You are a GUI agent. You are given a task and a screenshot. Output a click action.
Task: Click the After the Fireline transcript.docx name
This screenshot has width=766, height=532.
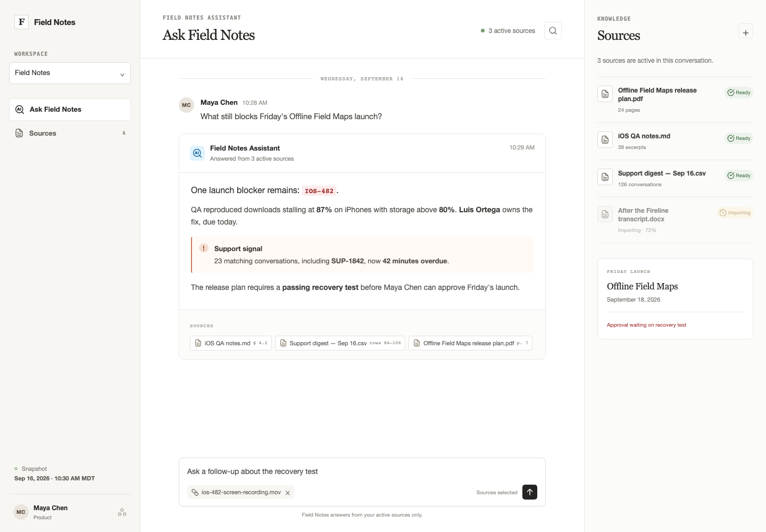643,215
